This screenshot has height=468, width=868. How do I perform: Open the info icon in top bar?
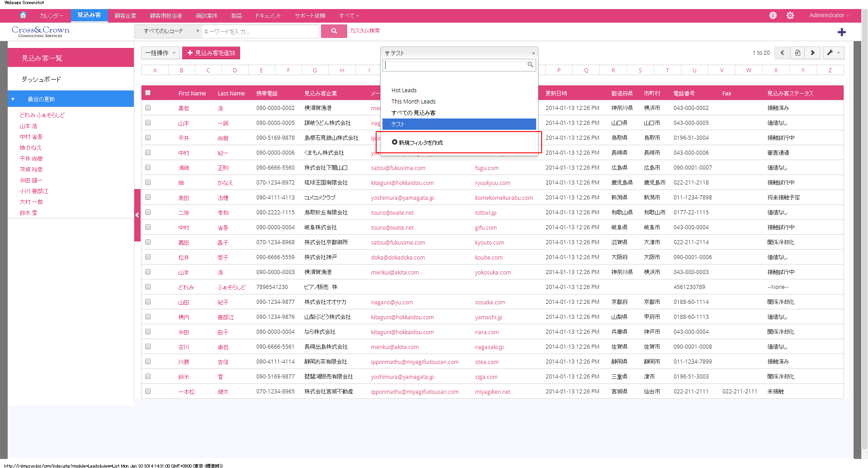(x=773, y=15)
